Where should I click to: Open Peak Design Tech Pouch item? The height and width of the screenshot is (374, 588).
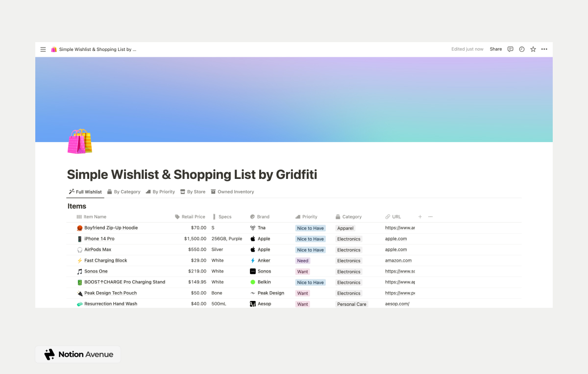[110, 293]
